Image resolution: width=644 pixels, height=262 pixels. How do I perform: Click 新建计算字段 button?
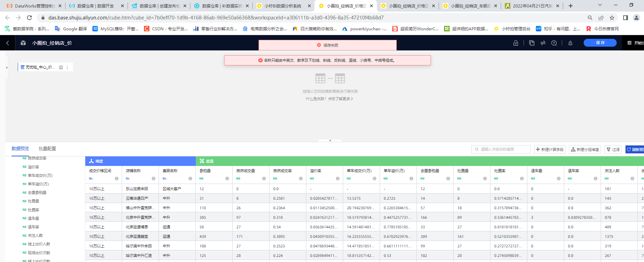550,149
